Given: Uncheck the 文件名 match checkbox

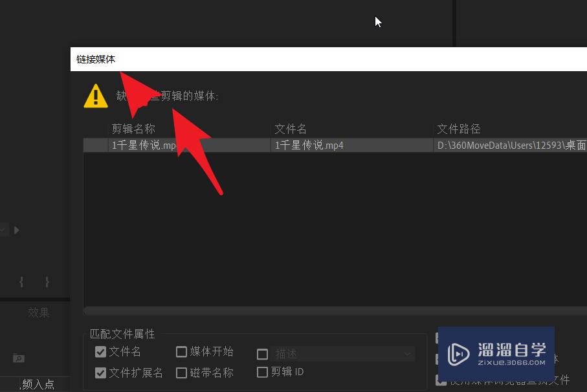Looking at the screenshot, I should click(x=101, y=352).
